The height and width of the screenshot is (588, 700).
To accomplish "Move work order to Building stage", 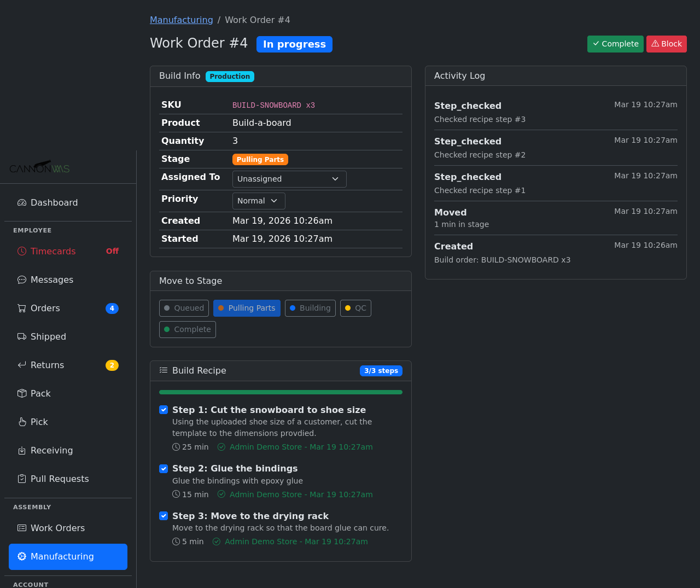I will (x=310, y=308).
